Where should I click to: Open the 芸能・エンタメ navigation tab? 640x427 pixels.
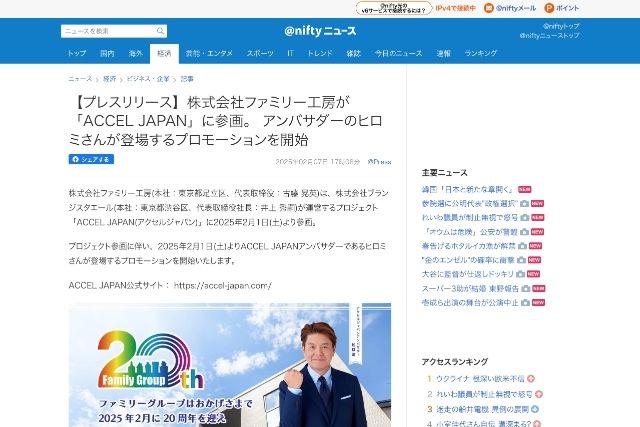pyautogui.click(x=209, y=53)
